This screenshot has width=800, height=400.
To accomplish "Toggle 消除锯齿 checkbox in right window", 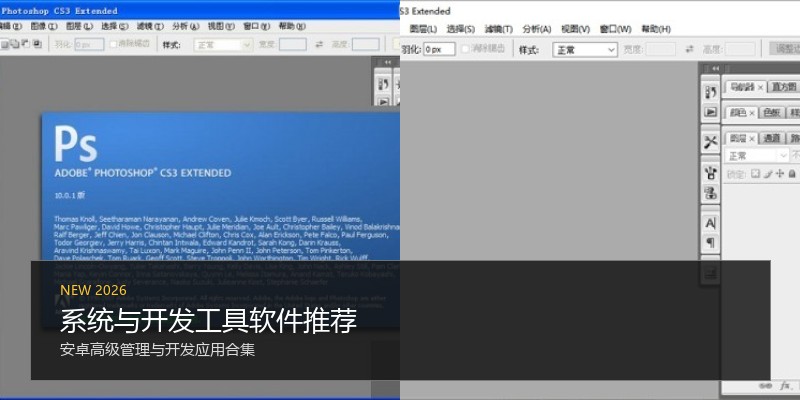I will [465, 49].
